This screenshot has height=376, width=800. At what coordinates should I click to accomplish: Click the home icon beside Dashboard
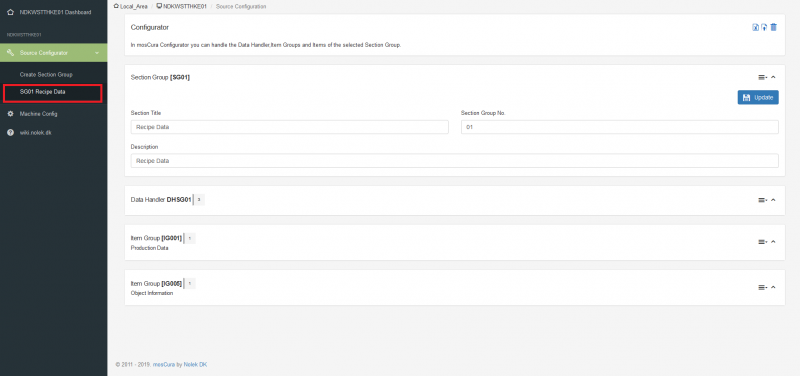tap(10, 12)
